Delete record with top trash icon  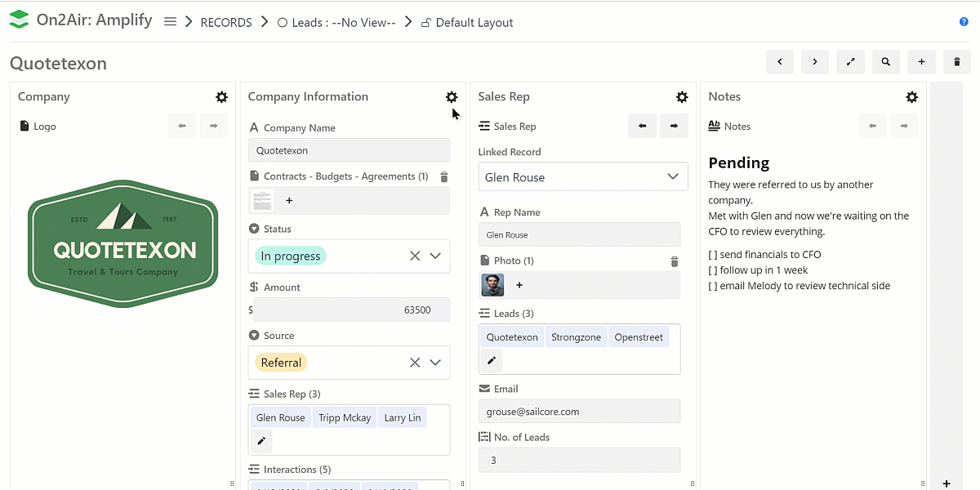coord(956,62)
